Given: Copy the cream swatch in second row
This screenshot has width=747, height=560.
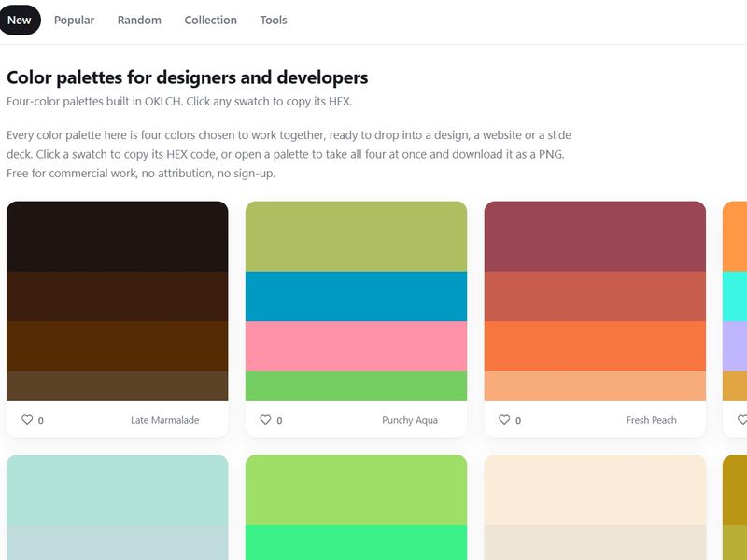Looking at the screenshot, I should click(x=595, y=490).
